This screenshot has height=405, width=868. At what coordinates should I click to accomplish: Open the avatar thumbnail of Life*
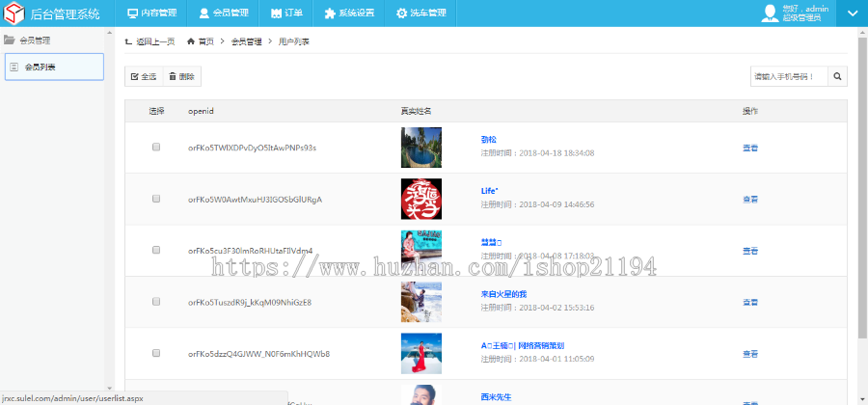(421, 199)
